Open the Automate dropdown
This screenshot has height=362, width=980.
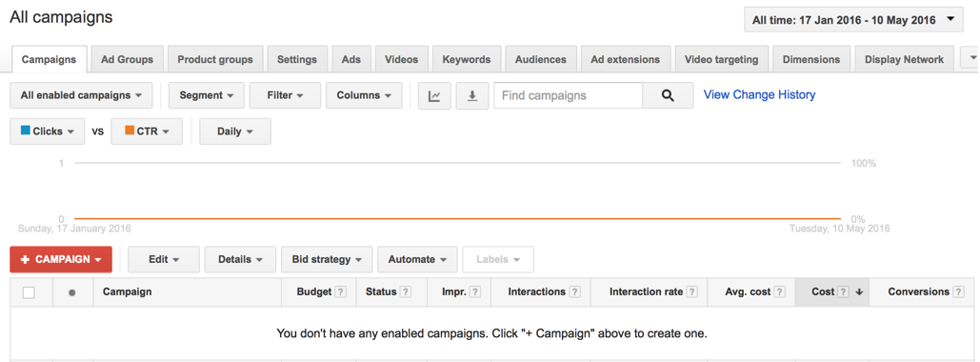click(417, 259)
